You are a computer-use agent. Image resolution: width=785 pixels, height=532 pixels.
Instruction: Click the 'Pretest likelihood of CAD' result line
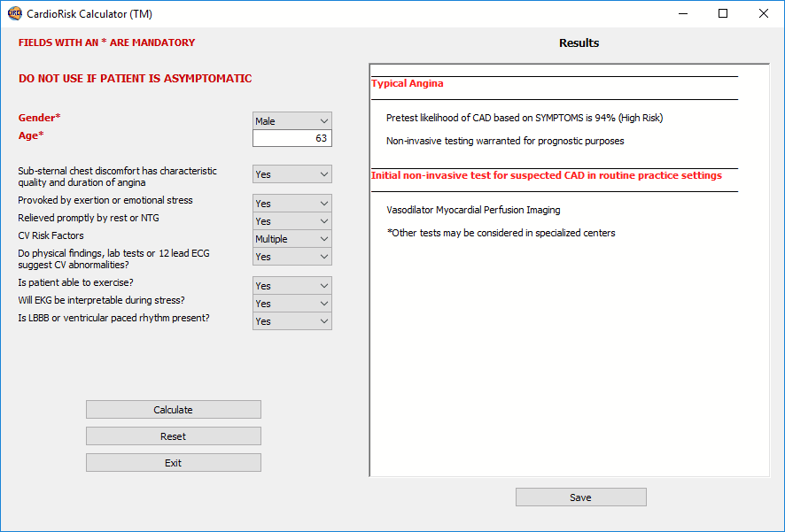[525, 118]
